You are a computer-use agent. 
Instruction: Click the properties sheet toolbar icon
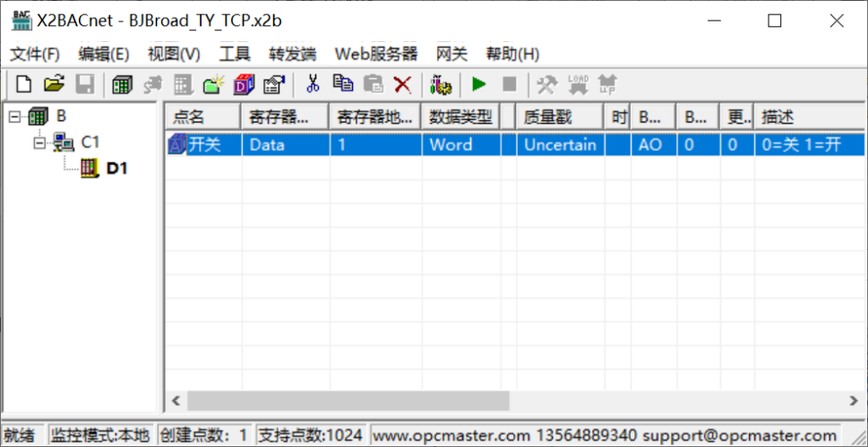pos(274,85)
